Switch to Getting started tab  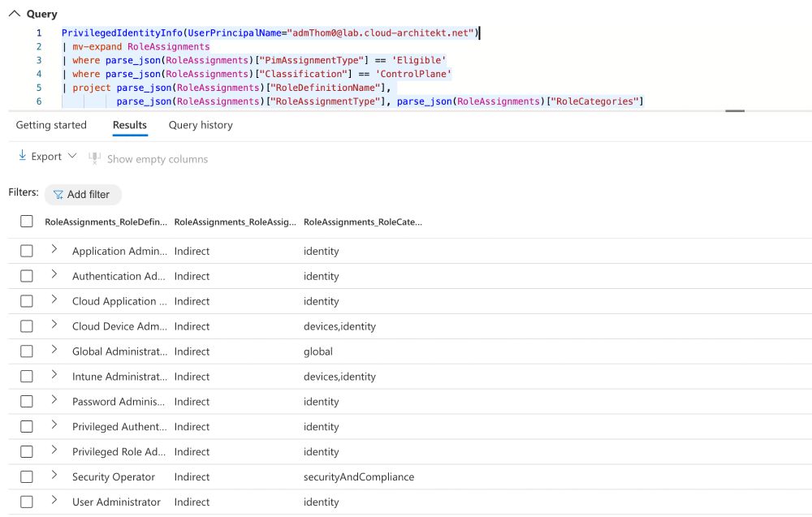pyautogui.click(x=51, y=125)
